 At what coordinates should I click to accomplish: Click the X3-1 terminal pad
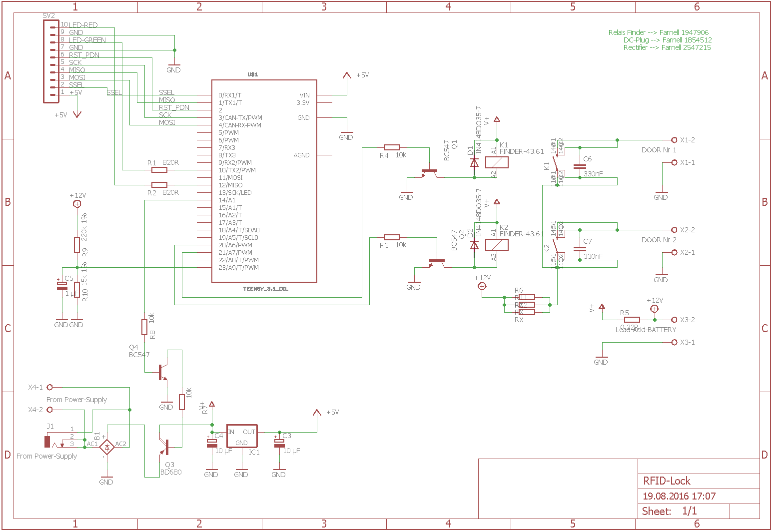(x=674, y=342)
